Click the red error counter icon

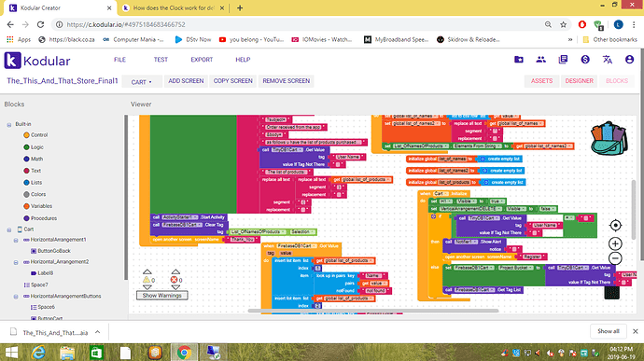pyautogui.click(x=174, y=280)
